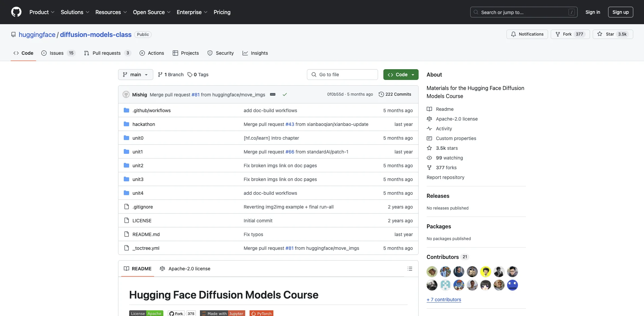Open the diffusion-models-class repository link
644x316 pixels.
[96, 35]
